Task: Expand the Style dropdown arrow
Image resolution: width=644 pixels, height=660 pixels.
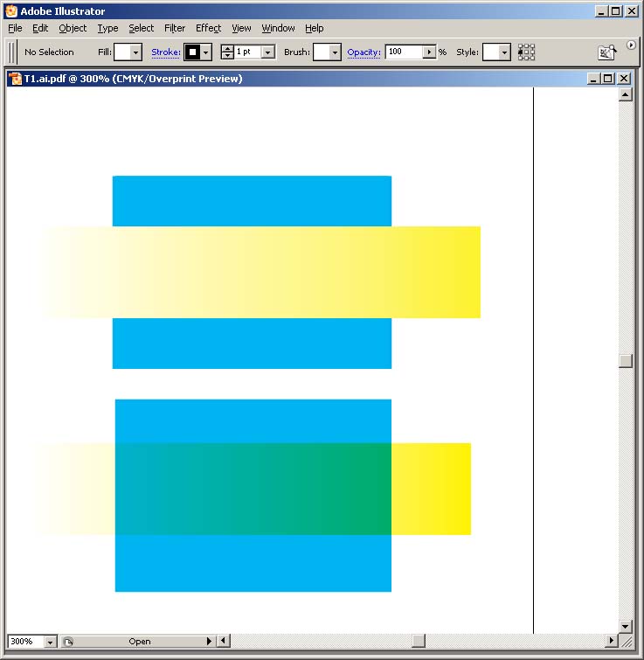Action: [x=505, y=52]
